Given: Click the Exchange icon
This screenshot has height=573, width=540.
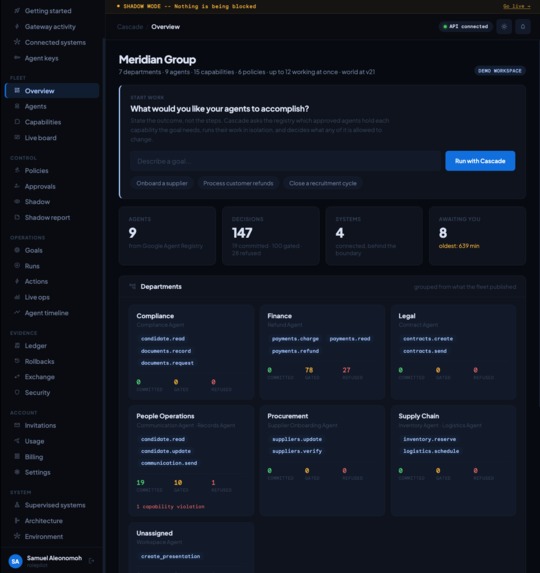Looking at the screenshot, I should [x=17, y=376].
